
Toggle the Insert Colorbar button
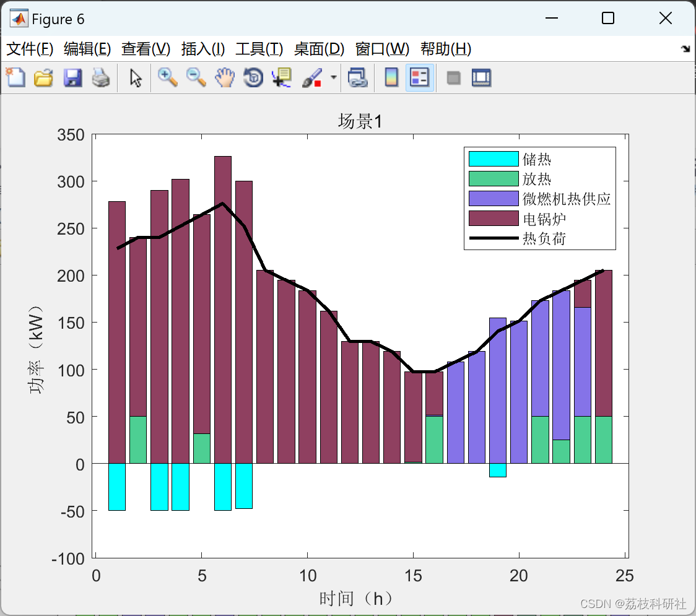pyautogui.click(x=391, y=77)
